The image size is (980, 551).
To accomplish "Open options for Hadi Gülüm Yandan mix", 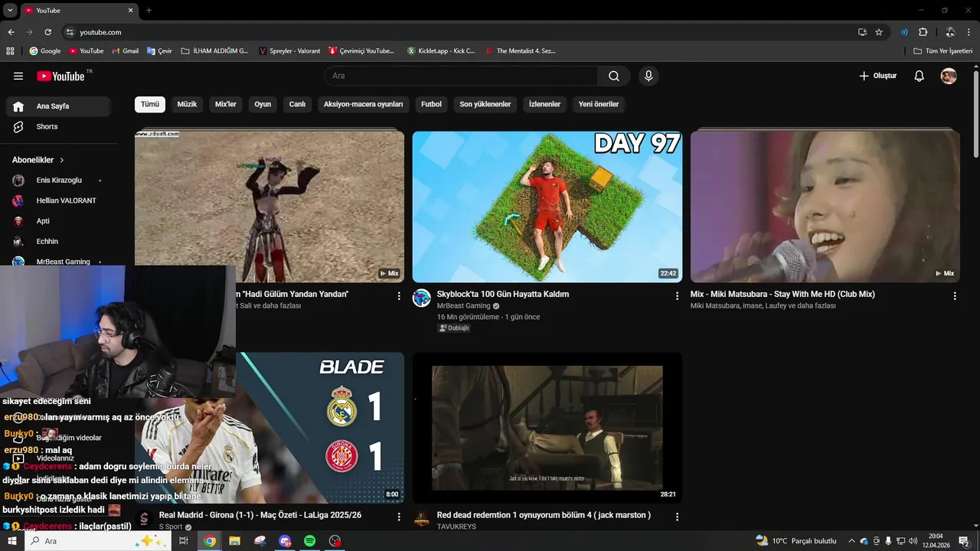I will (399, 295).
